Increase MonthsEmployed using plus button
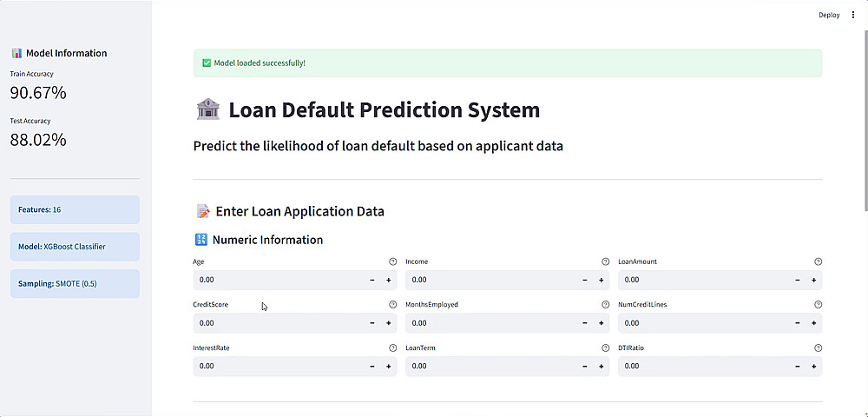Viewport: 868px width, 417px height. [601, 323]
